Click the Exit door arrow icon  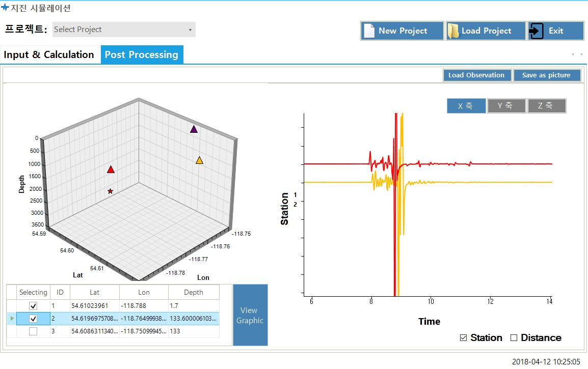[536, 31]
